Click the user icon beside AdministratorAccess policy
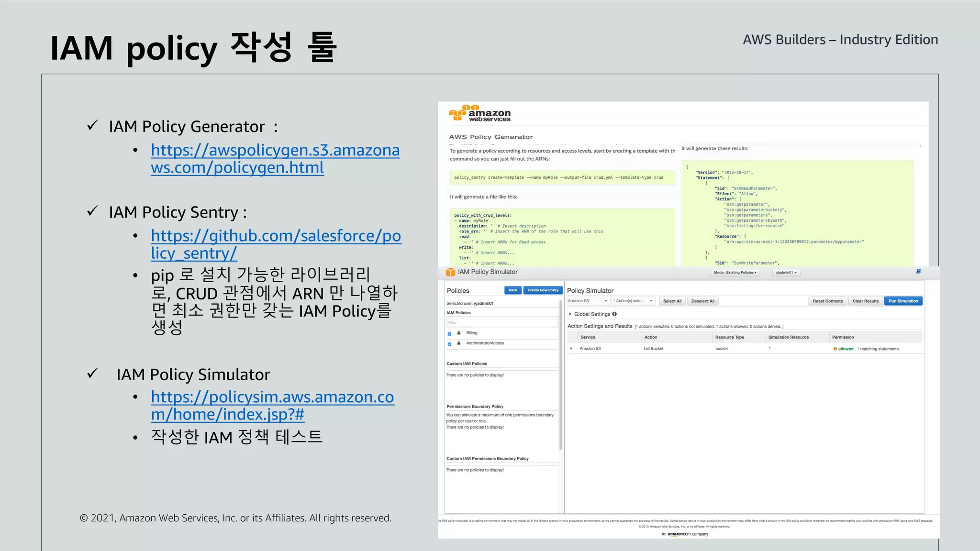 459,343
